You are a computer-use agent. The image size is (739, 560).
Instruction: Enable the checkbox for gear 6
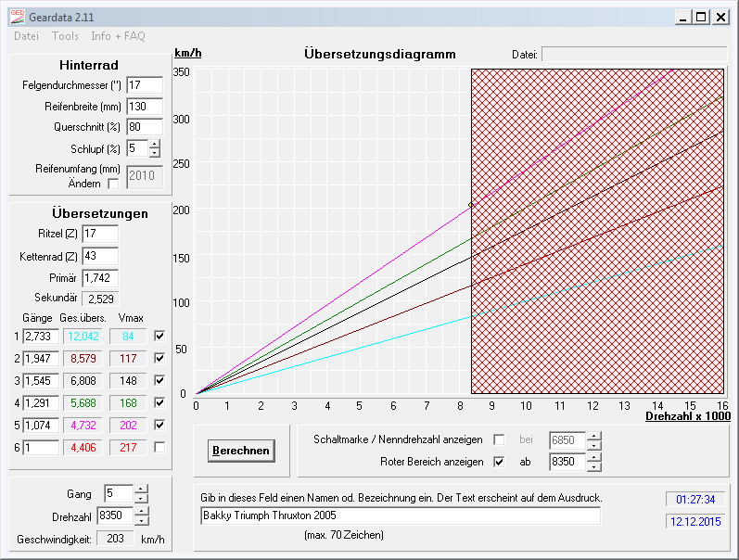(160, 447)
